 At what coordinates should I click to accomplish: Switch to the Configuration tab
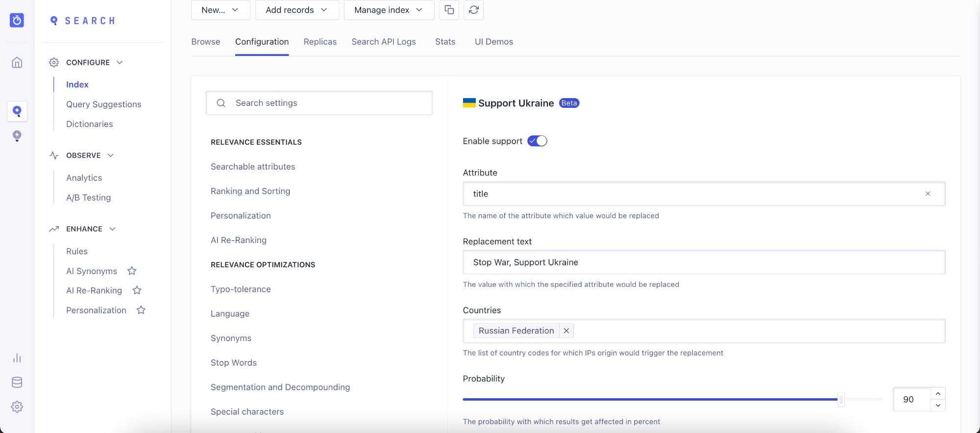coord(262,42)
